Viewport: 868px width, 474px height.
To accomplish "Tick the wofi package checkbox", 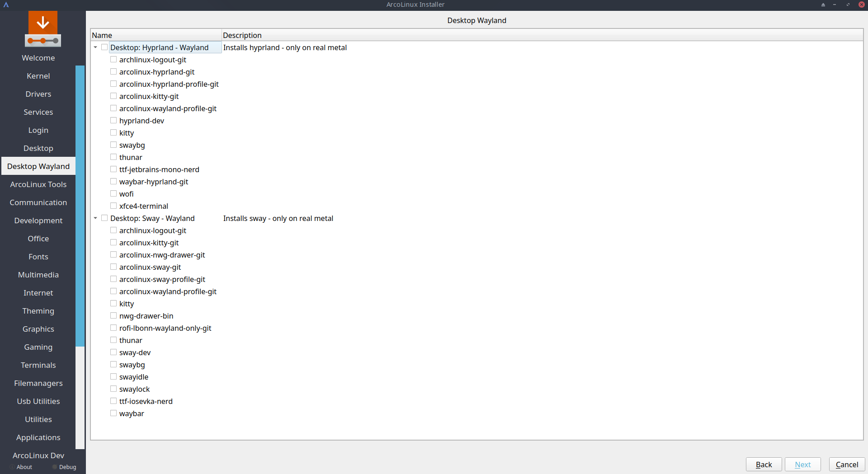I will [113, 194].
